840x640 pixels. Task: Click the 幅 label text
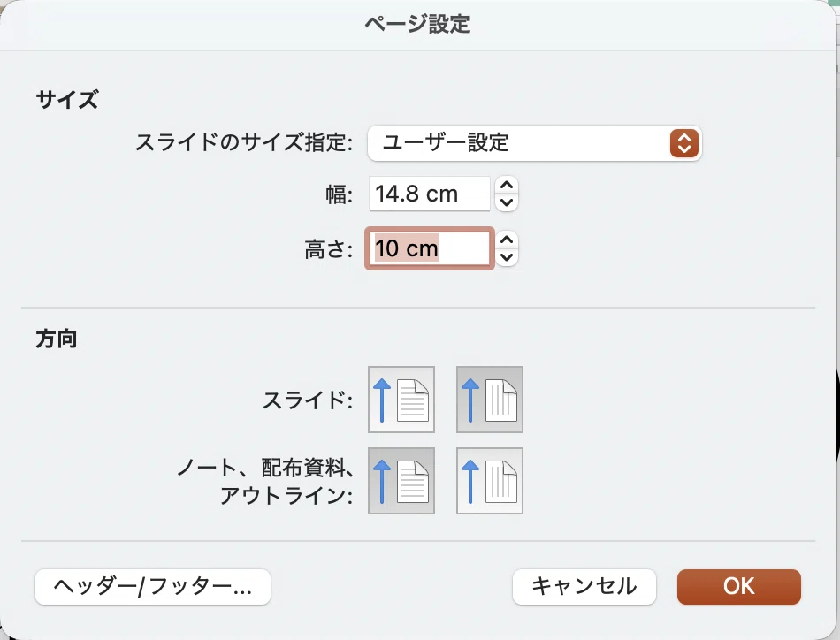[340, 194]
